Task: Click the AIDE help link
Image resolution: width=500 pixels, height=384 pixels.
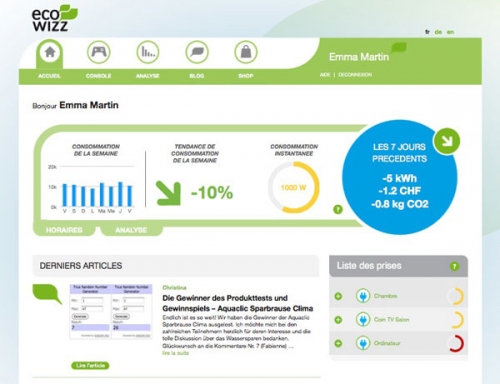Action: 325,75
